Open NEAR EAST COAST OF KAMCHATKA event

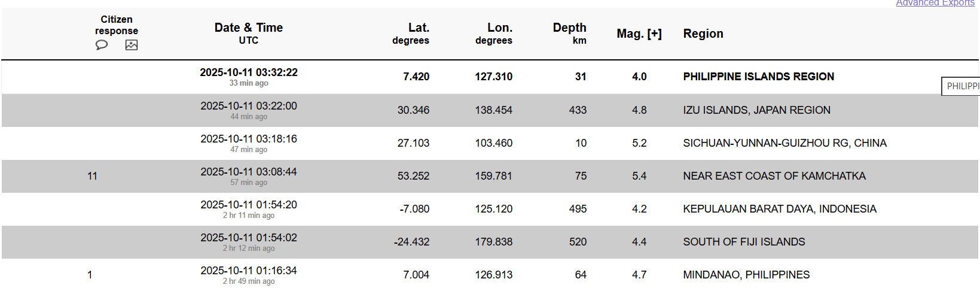(x=774, y=176)
